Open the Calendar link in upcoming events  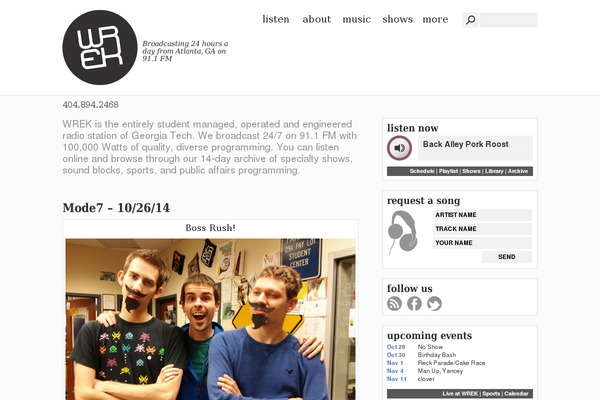tap(516, 393)
